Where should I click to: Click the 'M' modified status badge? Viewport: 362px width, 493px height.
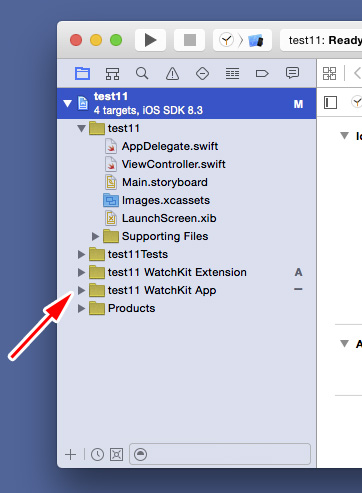point(298,104)
